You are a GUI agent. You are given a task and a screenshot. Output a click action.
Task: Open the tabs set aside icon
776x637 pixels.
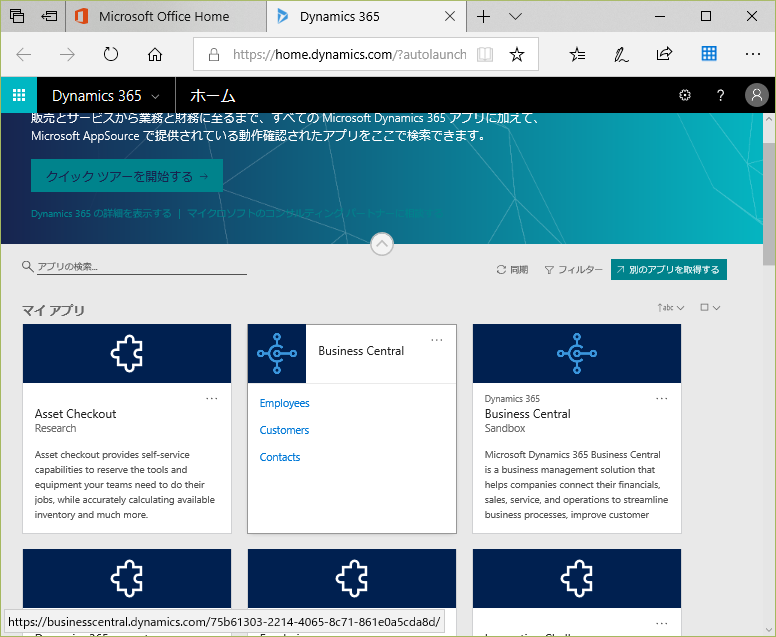17,16
